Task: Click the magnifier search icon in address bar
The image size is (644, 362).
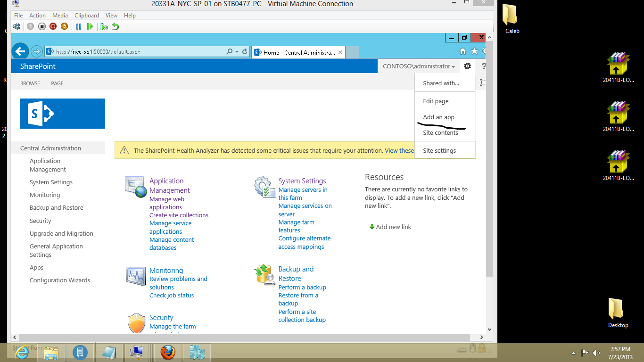Action: pos(229,52)
